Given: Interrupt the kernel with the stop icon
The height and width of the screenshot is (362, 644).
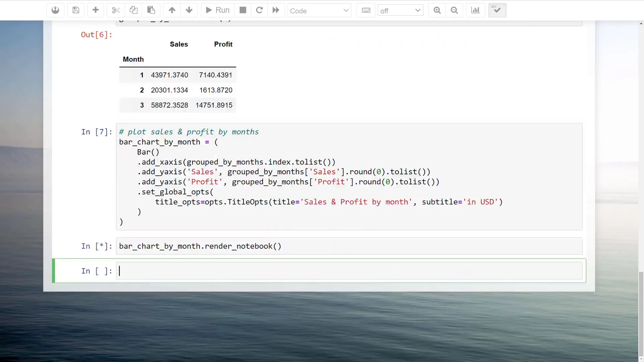Looking at the screenshot, I should pos(243,10).
